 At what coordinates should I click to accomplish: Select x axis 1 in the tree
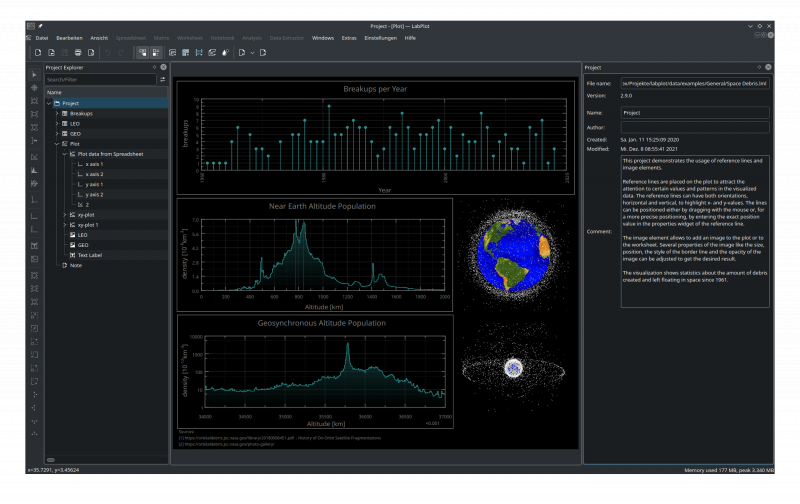[x=94, y=164]
